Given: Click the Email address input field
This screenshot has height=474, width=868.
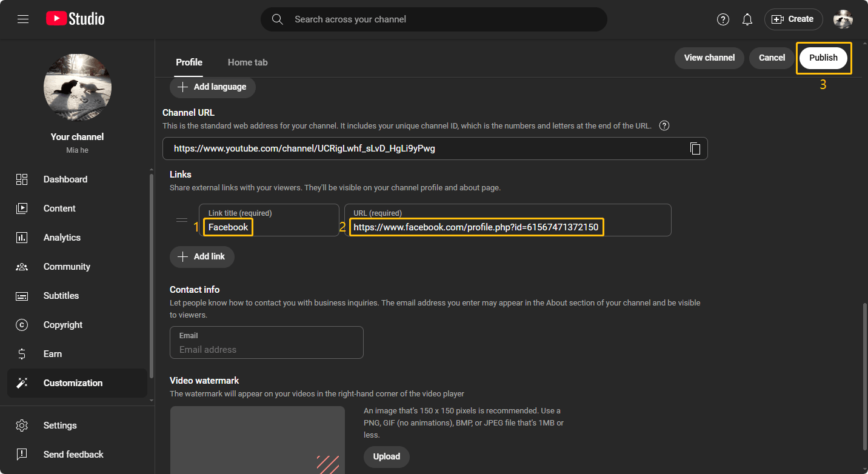Looking at the screenshot, I should click(267, 349).
